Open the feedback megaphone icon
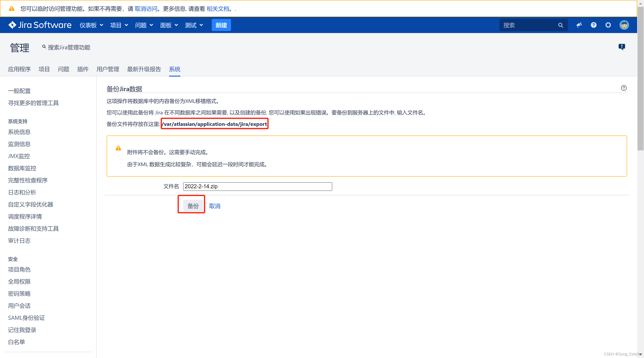The height and width of the screenshot is (358, 644). (x=579, y=25)
